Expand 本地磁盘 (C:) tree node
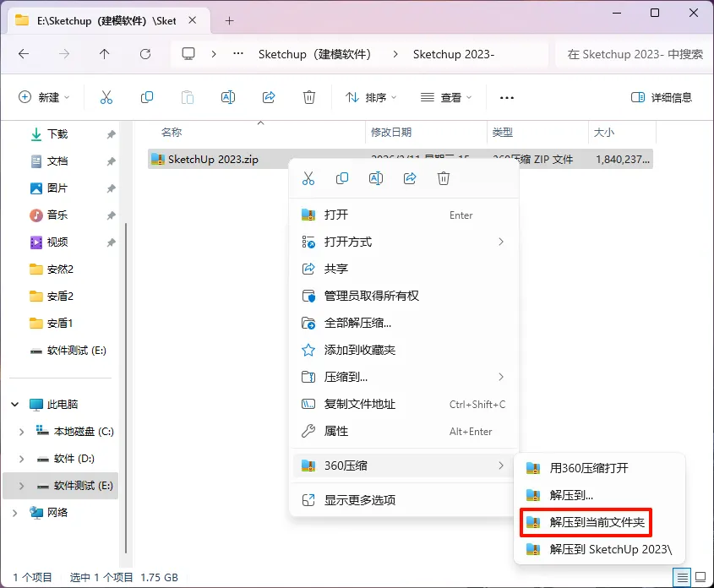Image resolution: width=714 pixels, height=588 pixels. click(21, 432)
